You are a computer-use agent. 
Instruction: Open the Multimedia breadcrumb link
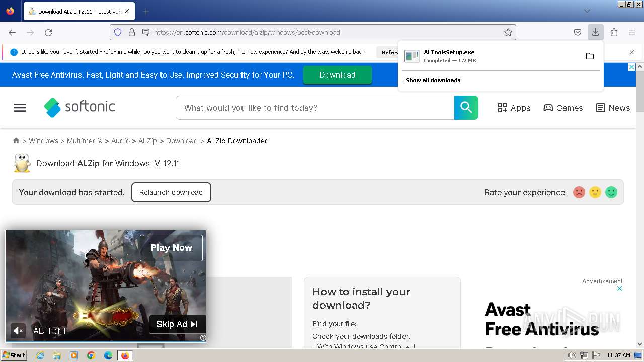[85, 141]
